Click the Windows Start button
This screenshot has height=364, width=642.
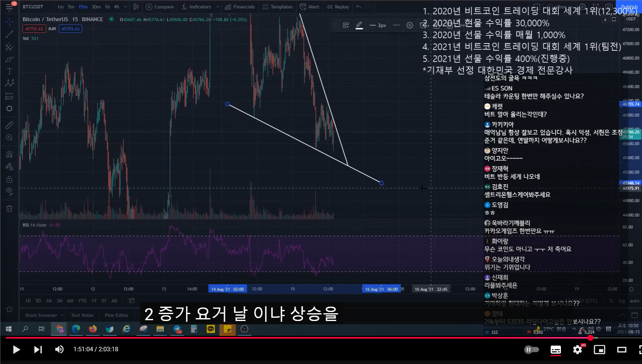[9, 329]
